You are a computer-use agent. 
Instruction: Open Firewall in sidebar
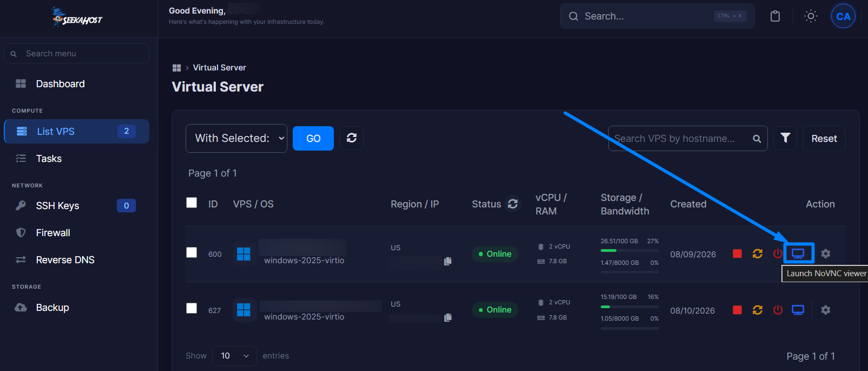point(76,233)
